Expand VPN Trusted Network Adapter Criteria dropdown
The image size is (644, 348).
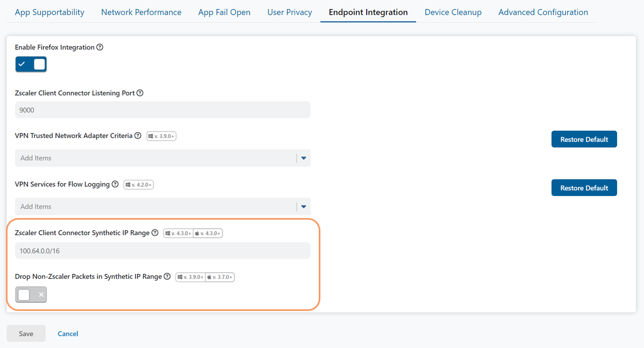(303, 158)
